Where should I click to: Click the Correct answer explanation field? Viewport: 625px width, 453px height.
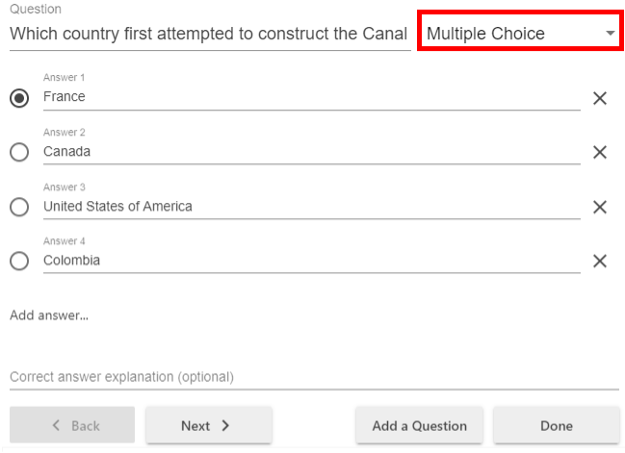(313, 377)
